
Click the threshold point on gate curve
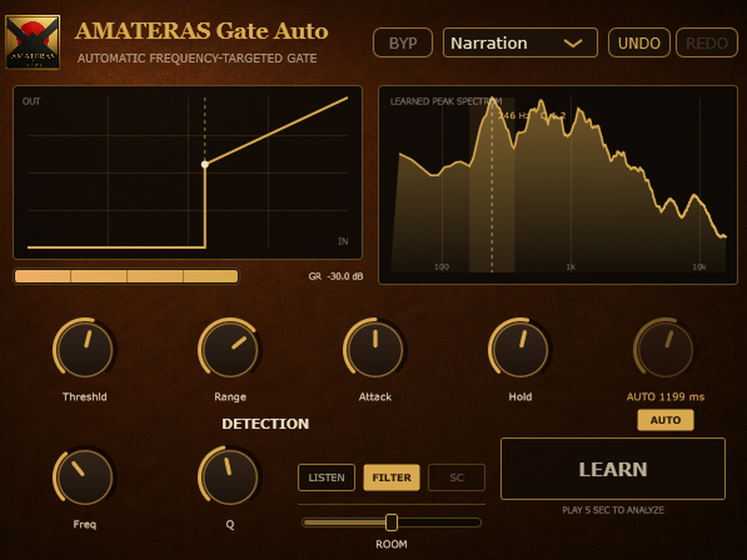[x=205, y=164]
